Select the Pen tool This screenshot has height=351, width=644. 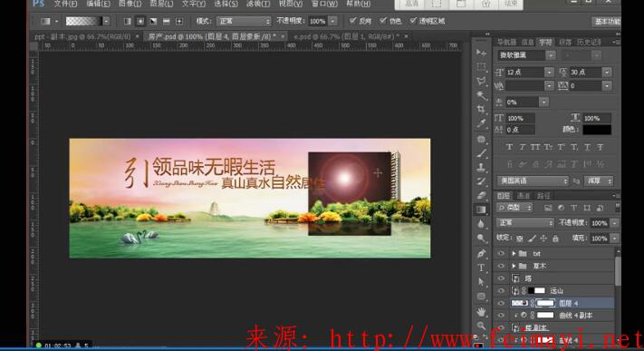coord(481,253)
